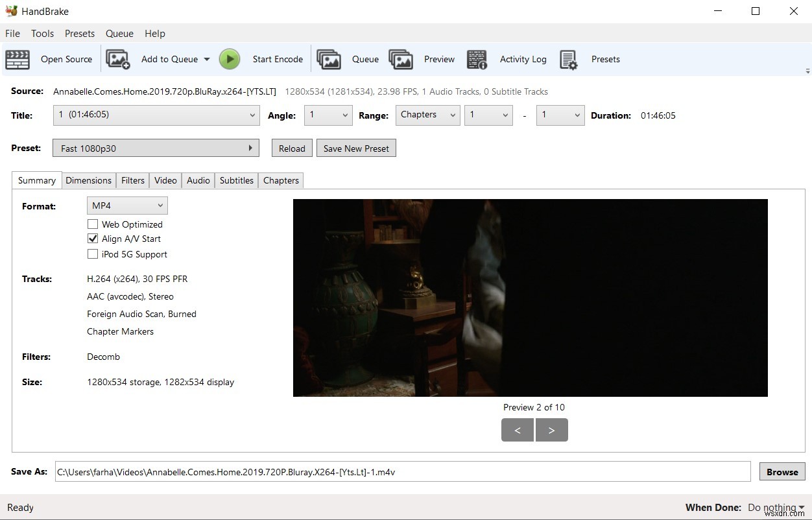This screenshot has height=520, width=812.
Task: Enable iPod 5G Support checkbox
Action: coord(93,254)
